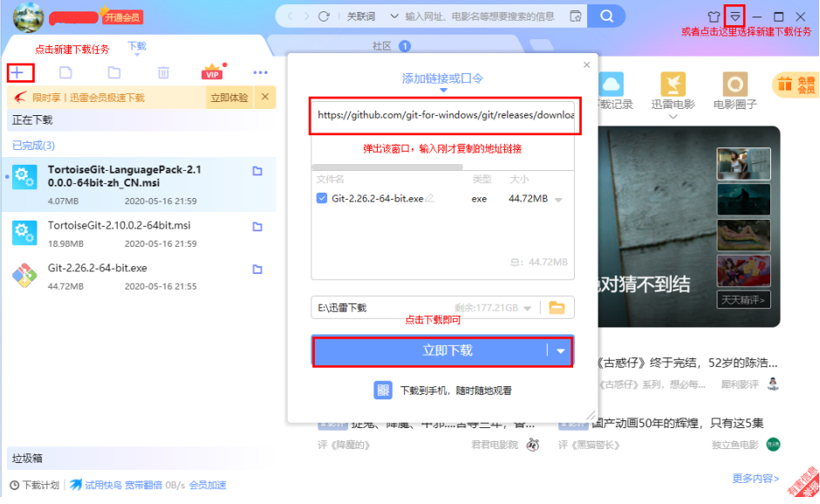Expand the dropdown beside 立即下载 button
This screenshot has width=820, height=504.
pos(561,351)
